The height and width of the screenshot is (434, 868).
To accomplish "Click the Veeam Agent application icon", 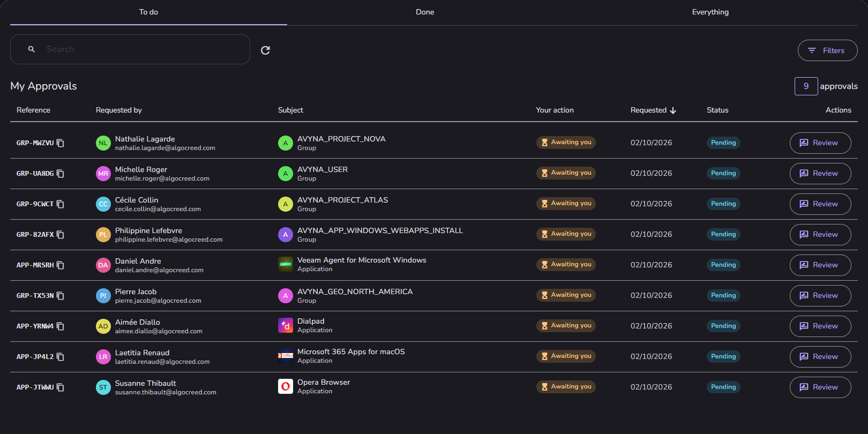I will click(286, 264).
